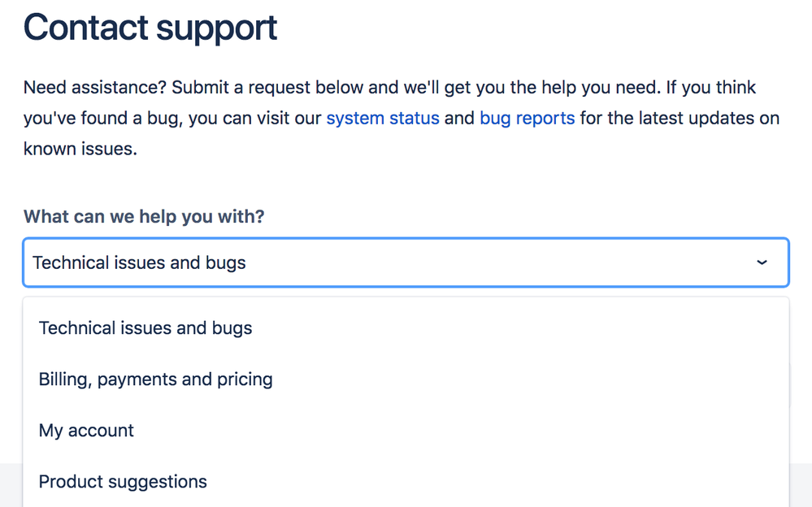Viewport: 812px width, 507px height.
Task: Open the bug reports link
Action: coord(527,119)
